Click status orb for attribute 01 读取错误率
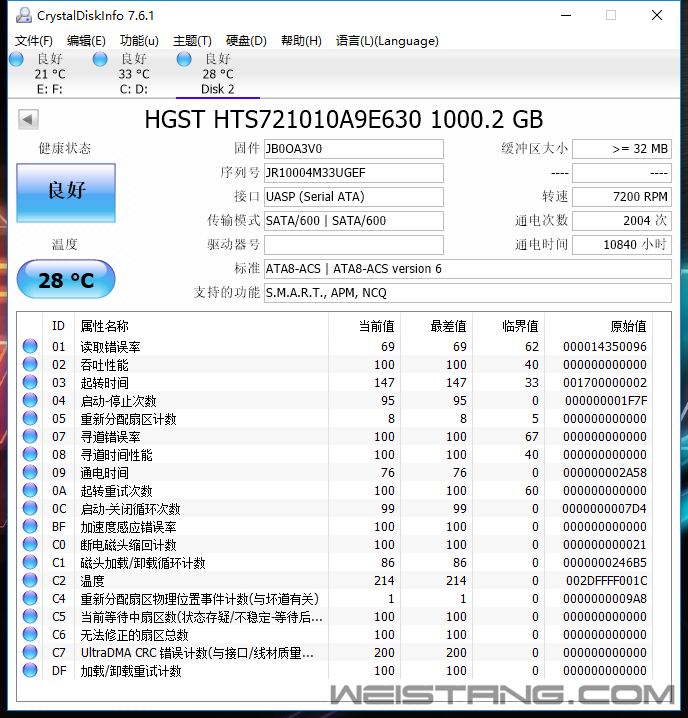This screenshot has height=718, width=688. tap(30, 346)
